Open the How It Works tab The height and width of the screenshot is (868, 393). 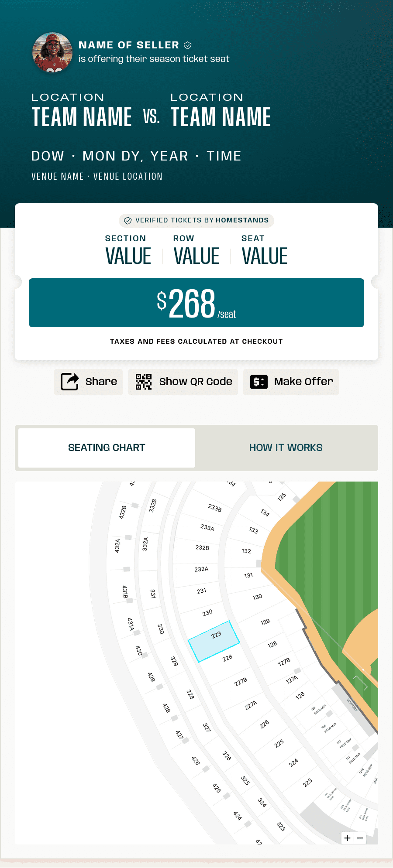point(286,448)
